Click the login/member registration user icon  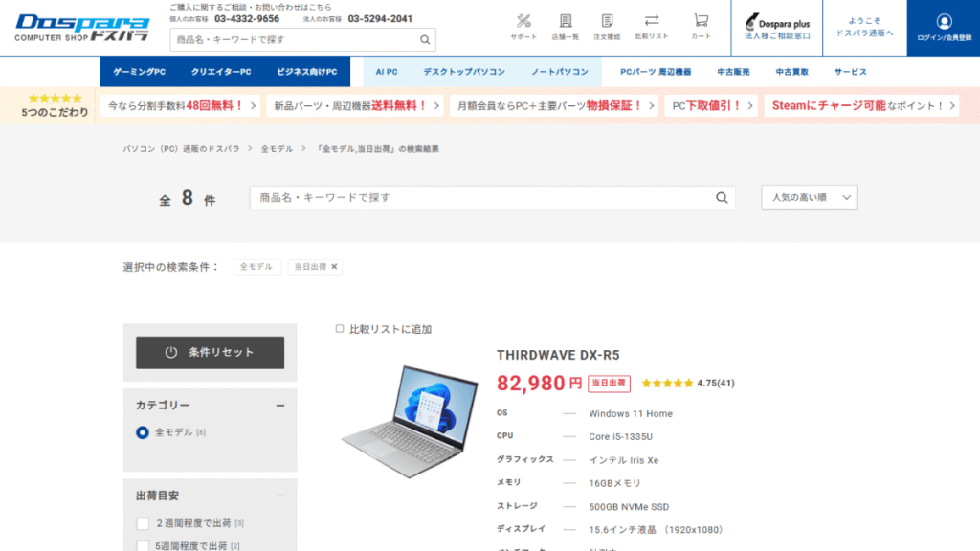coord(944,22)
